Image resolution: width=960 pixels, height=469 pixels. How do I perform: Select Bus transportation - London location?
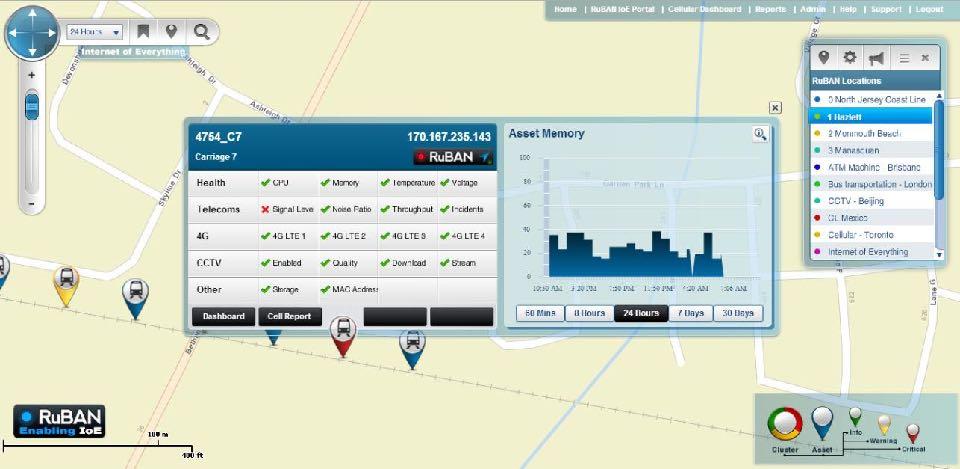pos(872,184)
